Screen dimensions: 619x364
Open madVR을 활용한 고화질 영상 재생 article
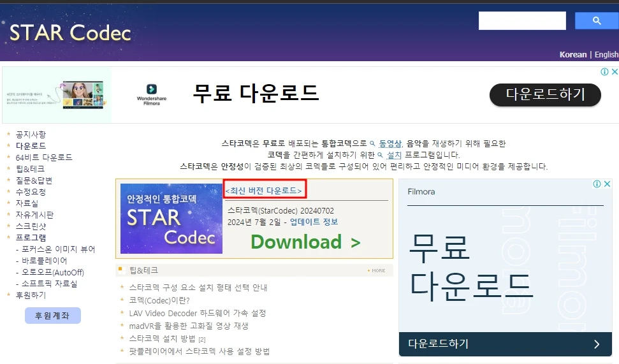189,326
